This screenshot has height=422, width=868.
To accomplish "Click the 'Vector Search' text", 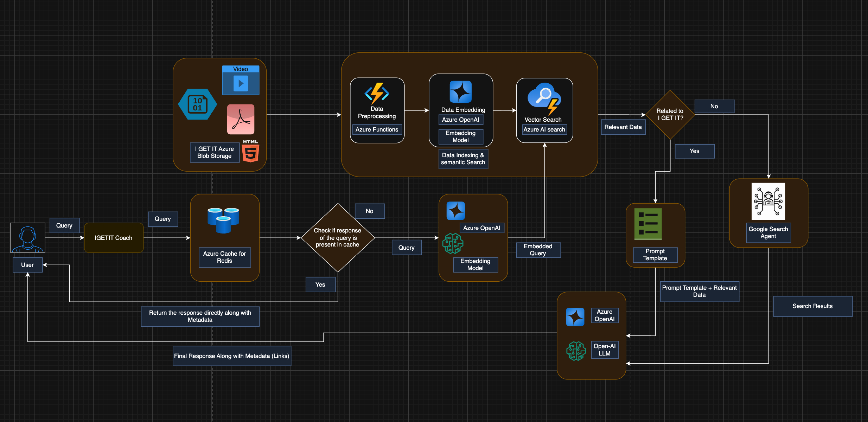I will coord(543,120).
